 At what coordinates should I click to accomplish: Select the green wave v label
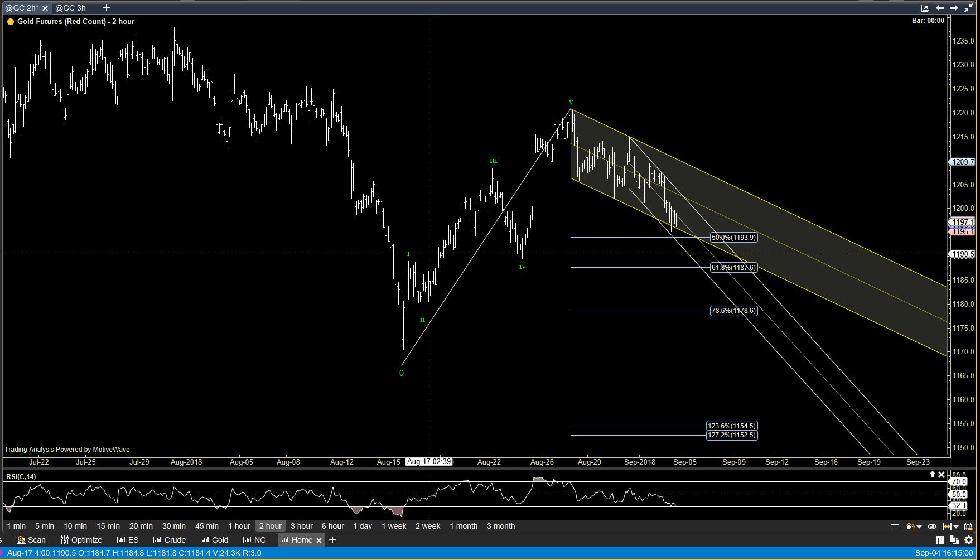tap(571, 103)
